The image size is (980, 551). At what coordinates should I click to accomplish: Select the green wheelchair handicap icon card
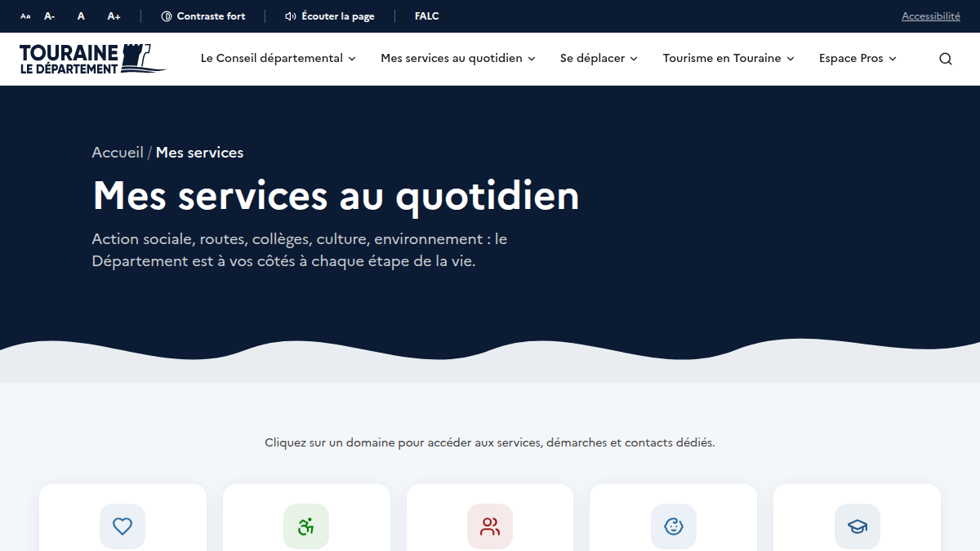306,518
